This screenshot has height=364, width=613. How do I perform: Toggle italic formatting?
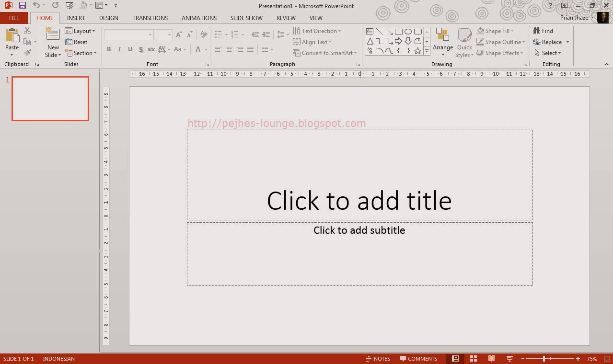119,49
